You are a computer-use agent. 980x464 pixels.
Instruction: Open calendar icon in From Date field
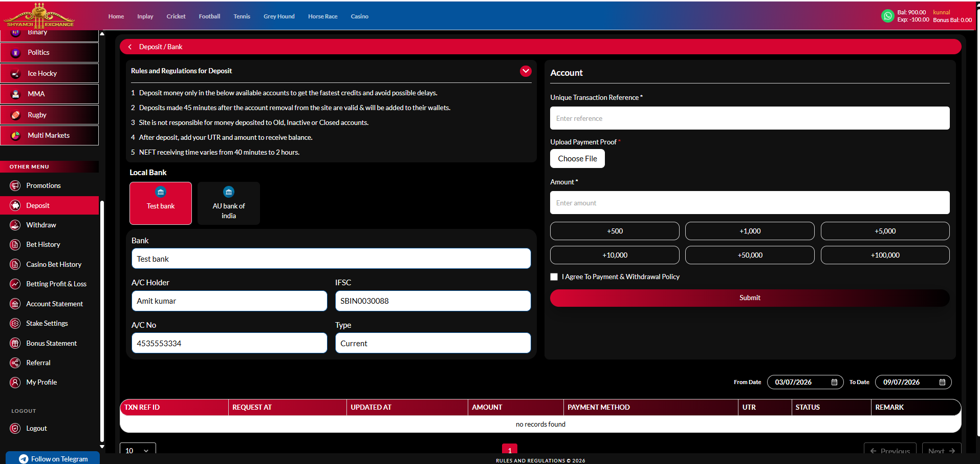pos(834,382)
